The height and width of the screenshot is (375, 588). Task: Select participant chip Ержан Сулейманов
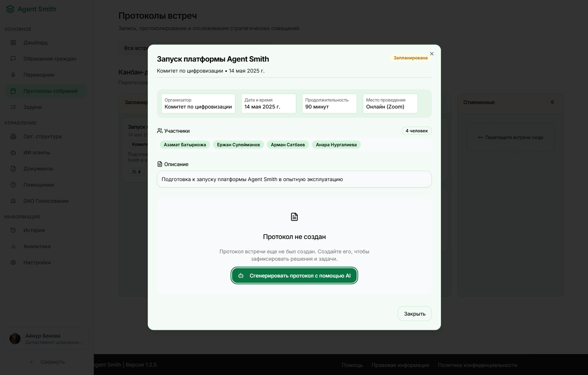point(238,145)
